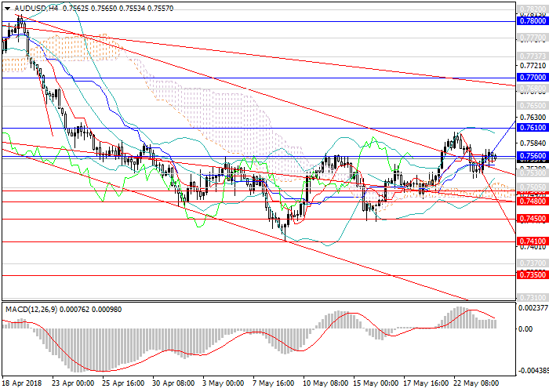Click the 18 Apr 2018 date label
The image size is (549, 392).
point(21,384)
